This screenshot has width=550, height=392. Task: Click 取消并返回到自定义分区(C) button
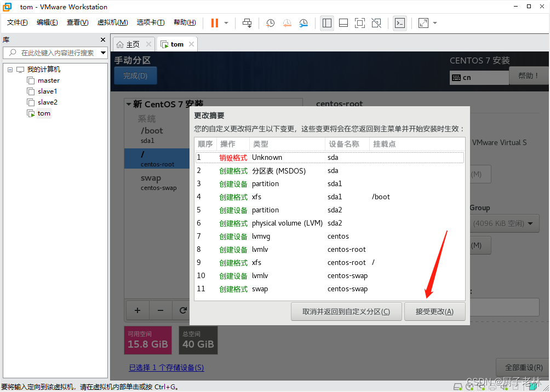(x=346, y=312)
